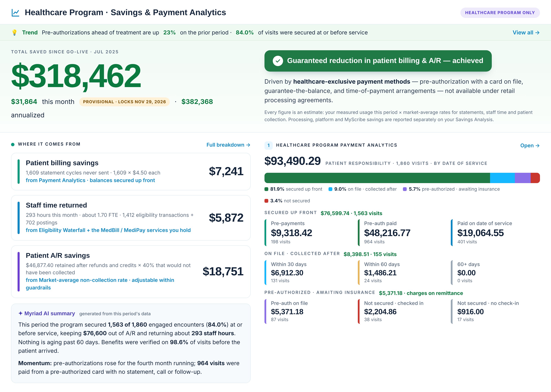551x392 pixels.
Task: Click the green secured up front bar segment
Action: [377, 178]
